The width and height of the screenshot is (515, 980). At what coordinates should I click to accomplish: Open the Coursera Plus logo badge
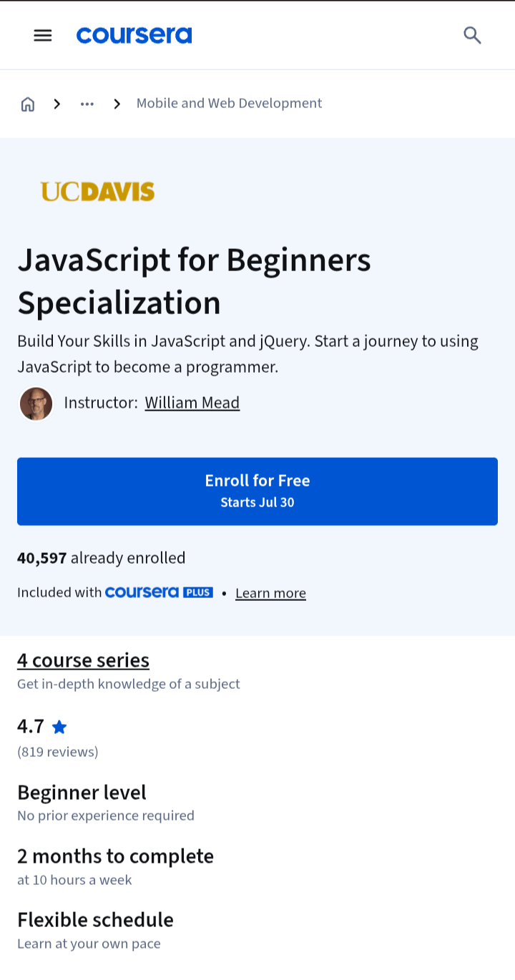[x=159, y=592]
